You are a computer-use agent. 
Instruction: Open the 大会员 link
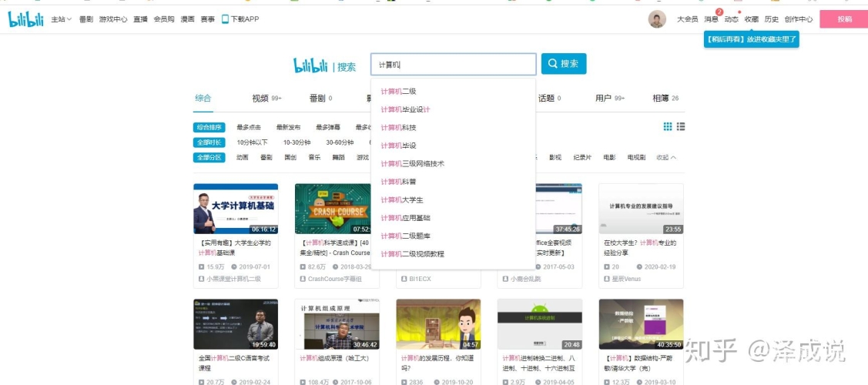(688, 19)
